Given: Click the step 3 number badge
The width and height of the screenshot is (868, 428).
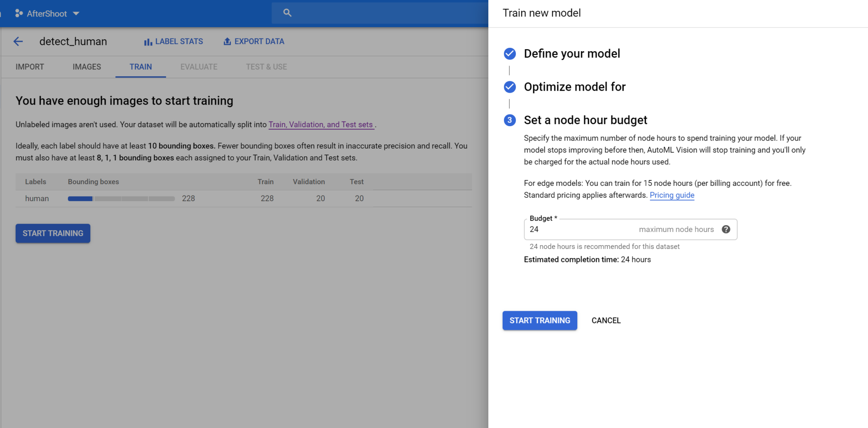Looking at the screenshot, I should 510,120.
